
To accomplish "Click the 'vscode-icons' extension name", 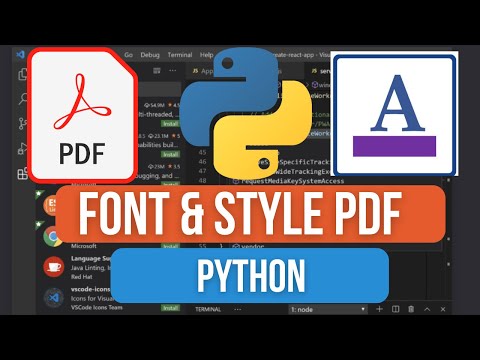I will pyautogui.click(x=90, y=289).
